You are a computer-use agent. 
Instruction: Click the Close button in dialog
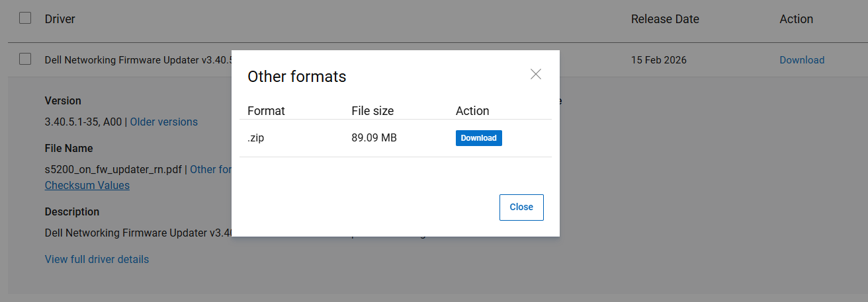[521, 208]
